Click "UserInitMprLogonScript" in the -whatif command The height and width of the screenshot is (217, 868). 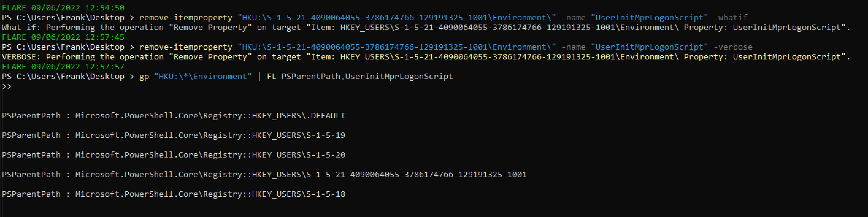coord(649,17)
